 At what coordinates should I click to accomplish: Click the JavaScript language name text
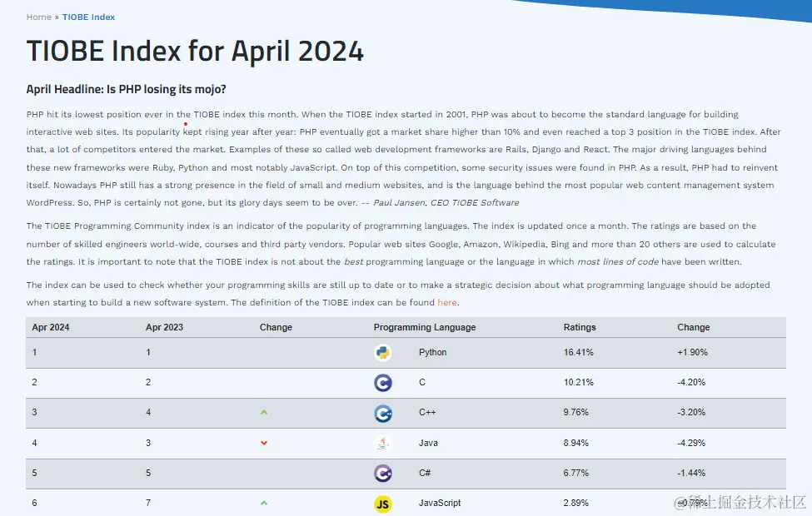coord(440,504)
